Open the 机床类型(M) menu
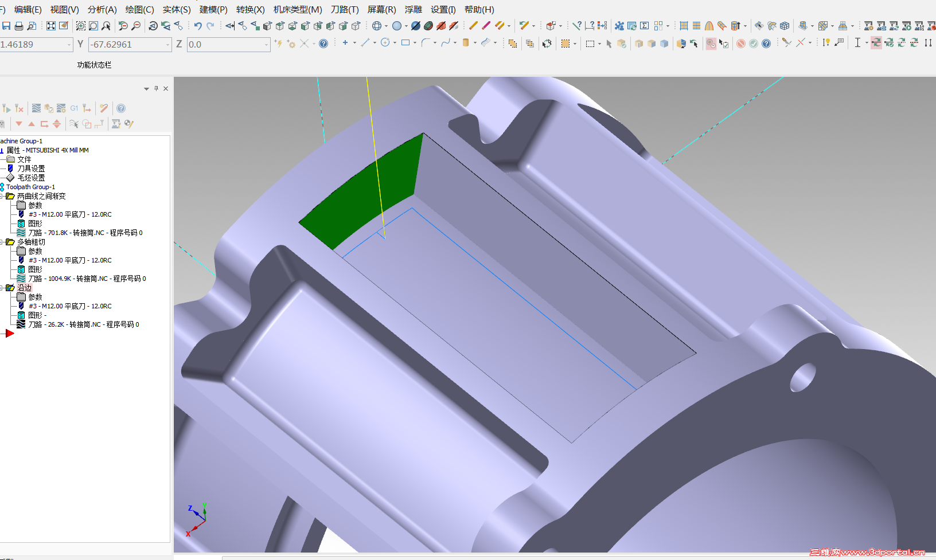The height and width of the screenshot is (560, 936). tap(298, 9)
